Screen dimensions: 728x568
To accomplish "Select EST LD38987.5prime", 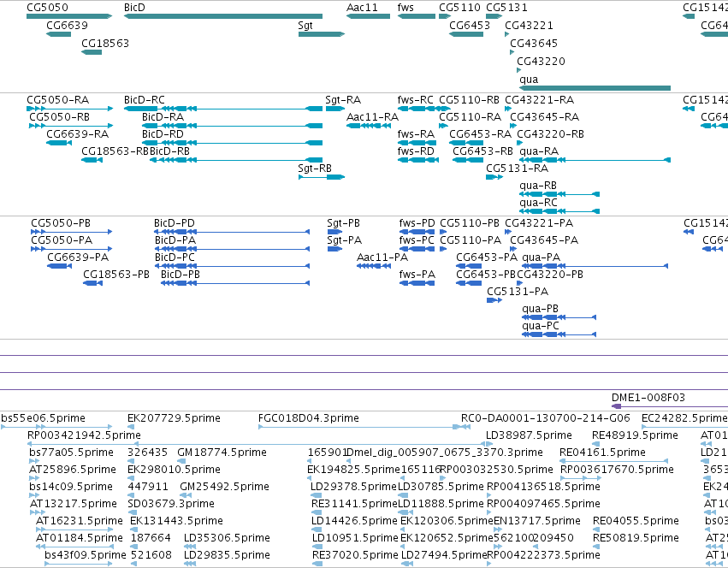I will click(489, 444).
